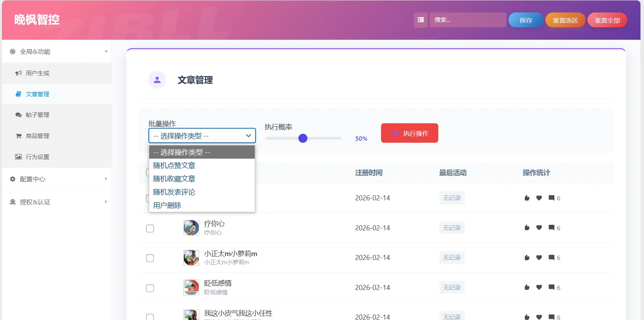The width and height of the screenshot is (644, 320).
Task: Click the 用户生成 megaphone icon
Action: (18, 73)
